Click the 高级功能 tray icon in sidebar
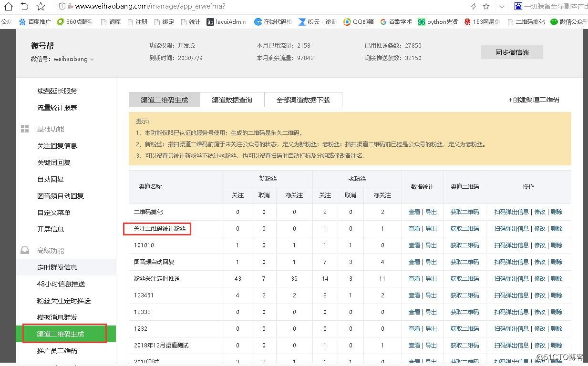 25,251
